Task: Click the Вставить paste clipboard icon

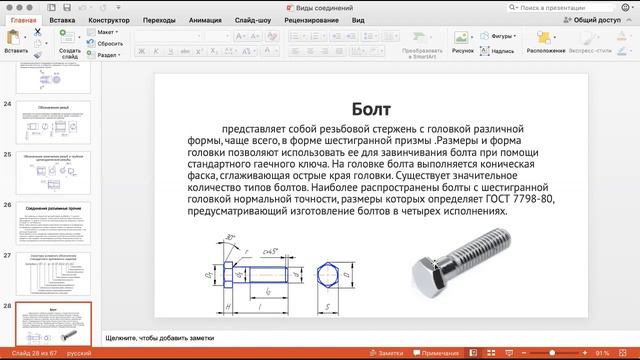Action: 13,38
